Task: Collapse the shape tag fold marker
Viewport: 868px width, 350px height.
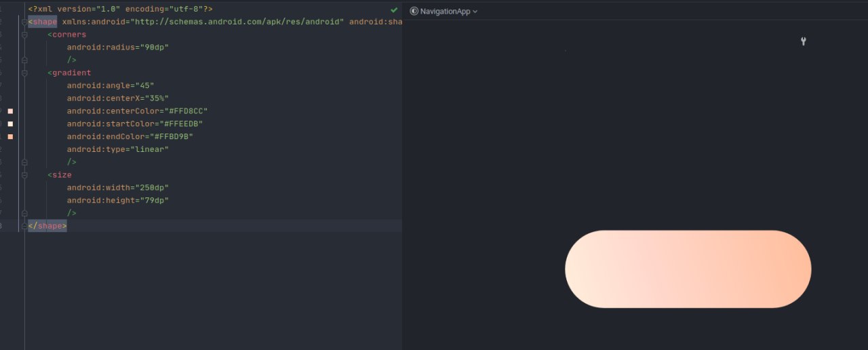Action: click(x=24, y=22)
